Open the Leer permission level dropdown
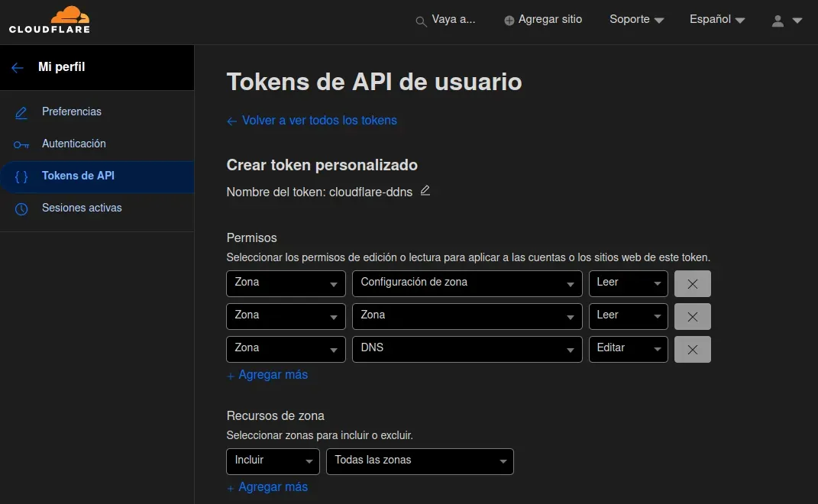Viewport: 818px width, 504px height. tap(628, 283)
